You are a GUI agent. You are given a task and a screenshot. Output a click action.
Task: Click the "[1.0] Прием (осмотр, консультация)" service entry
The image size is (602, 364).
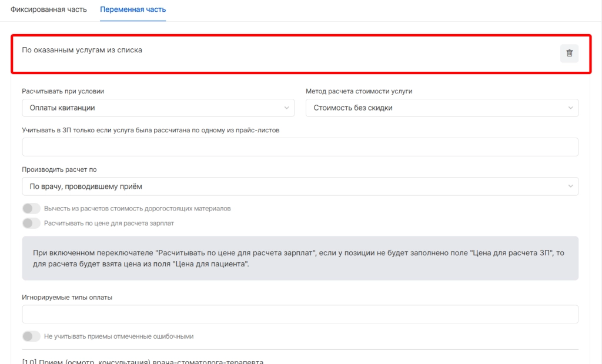pos(143,360)
